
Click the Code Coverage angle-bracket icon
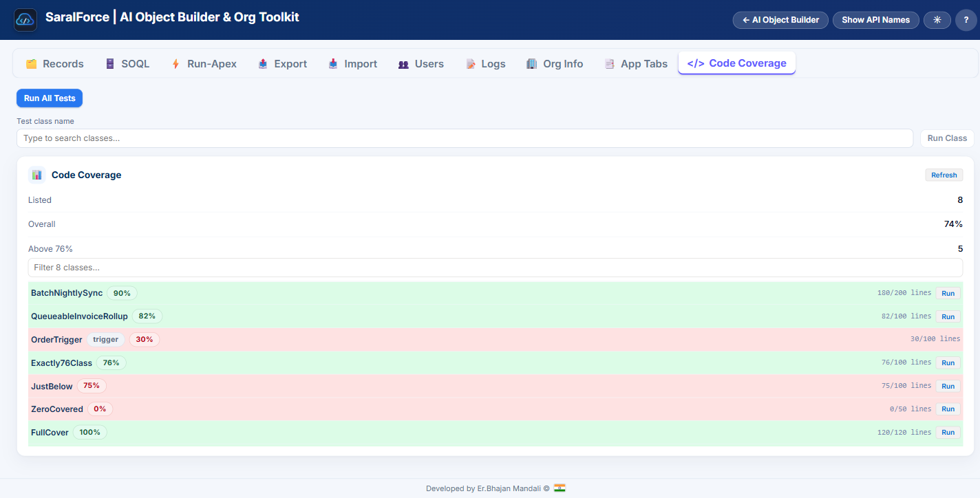coord(696,63)
